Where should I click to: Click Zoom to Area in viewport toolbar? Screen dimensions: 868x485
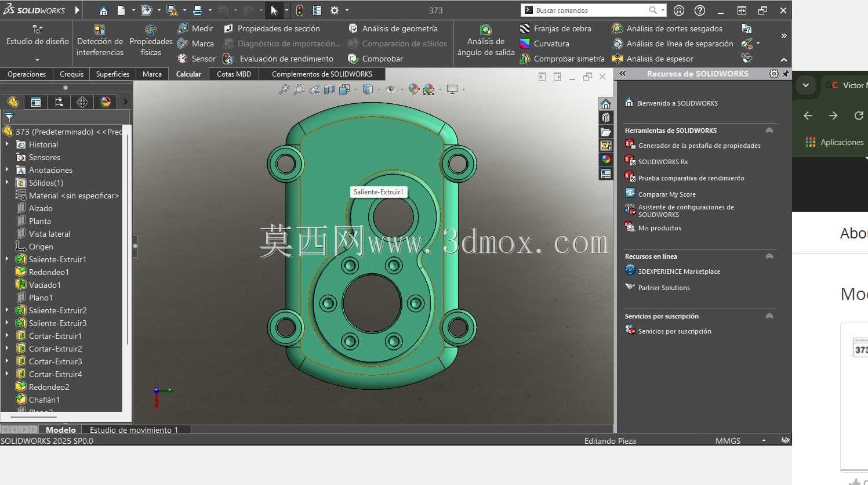pos(299,89)
